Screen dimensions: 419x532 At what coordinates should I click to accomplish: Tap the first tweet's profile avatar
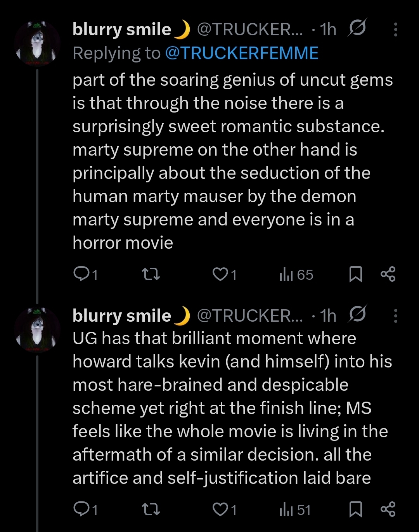pos(37,43)
